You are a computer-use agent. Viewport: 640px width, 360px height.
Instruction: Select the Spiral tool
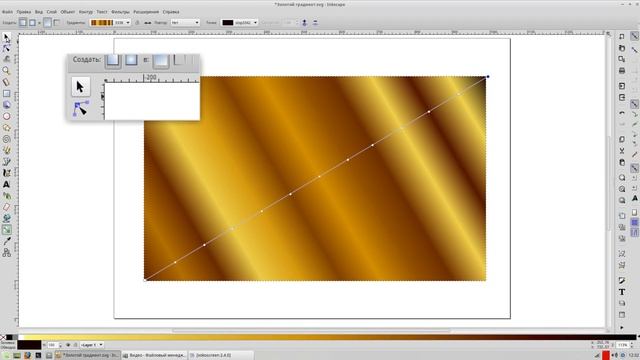(x=7, y=139)
